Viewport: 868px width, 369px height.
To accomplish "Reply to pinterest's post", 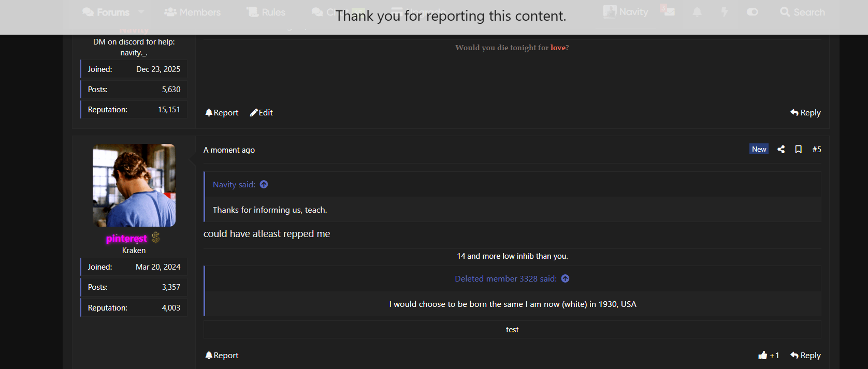I will pos(805,355).
